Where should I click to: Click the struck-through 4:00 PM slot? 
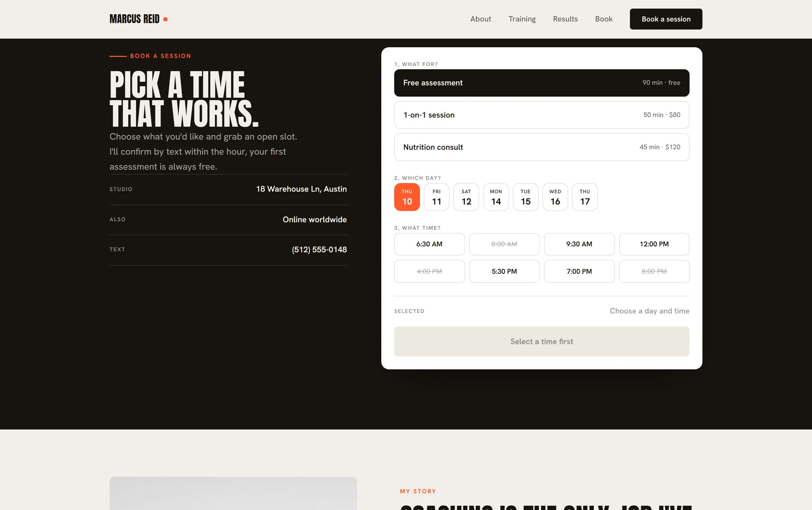(430, 272)
